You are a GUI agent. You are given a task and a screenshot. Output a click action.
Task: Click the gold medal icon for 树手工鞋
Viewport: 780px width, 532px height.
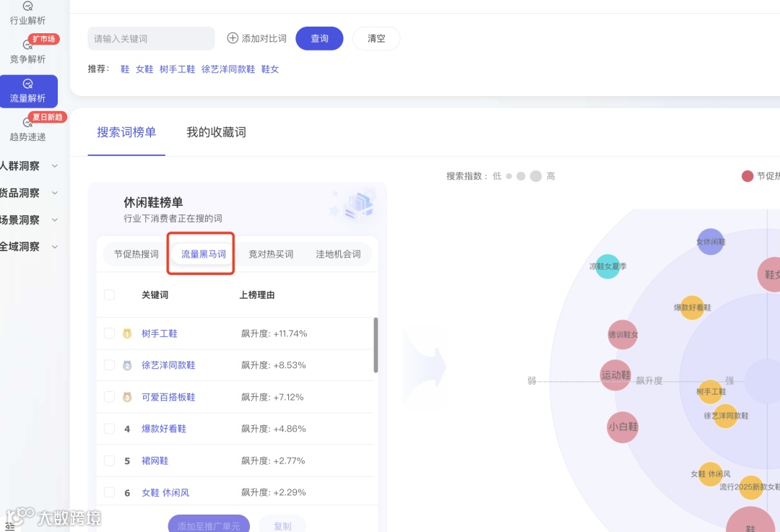pyautogui.click(x=127, y=333)
